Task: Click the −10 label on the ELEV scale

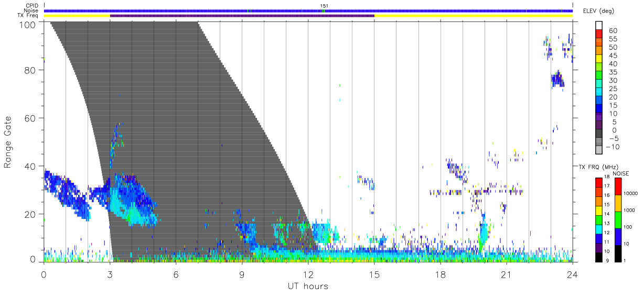Action: click(x=613, y=147)
